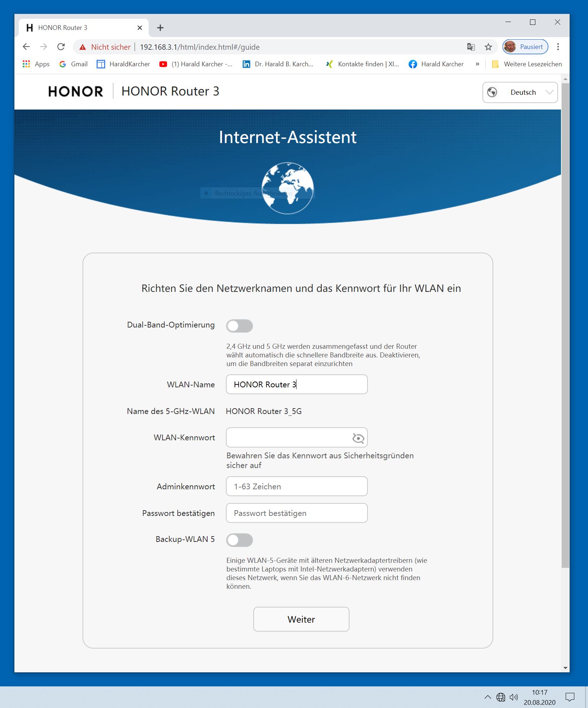Click the WLAN-Name input field

pyautogui.click(x=297, y=384)
